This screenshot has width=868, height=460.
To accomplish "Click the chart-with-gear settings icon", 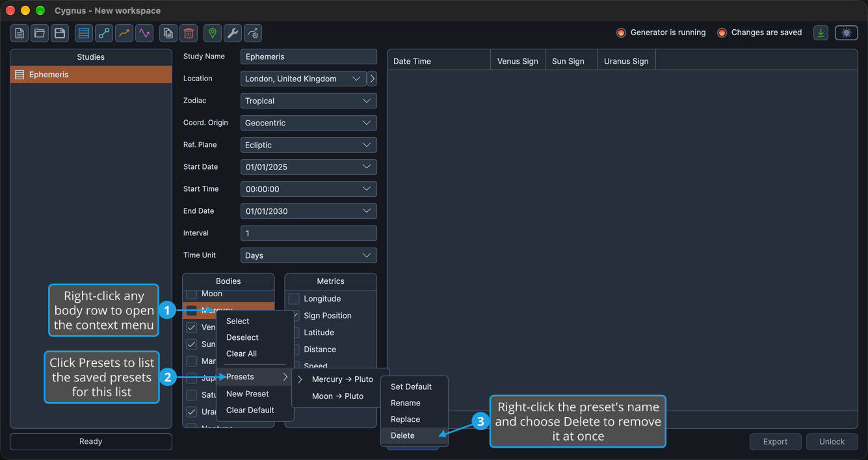I will click(x=253, y=33).
